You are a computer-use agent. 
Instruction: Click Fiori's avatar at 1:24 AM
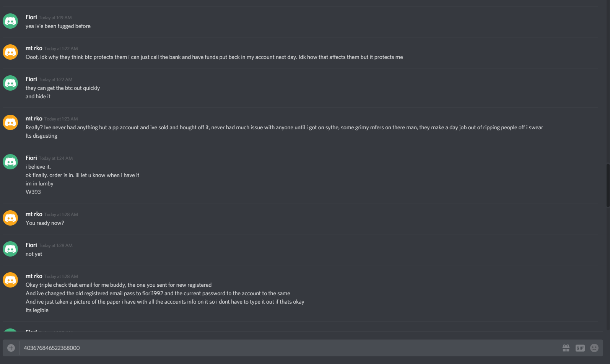point(10,162)
